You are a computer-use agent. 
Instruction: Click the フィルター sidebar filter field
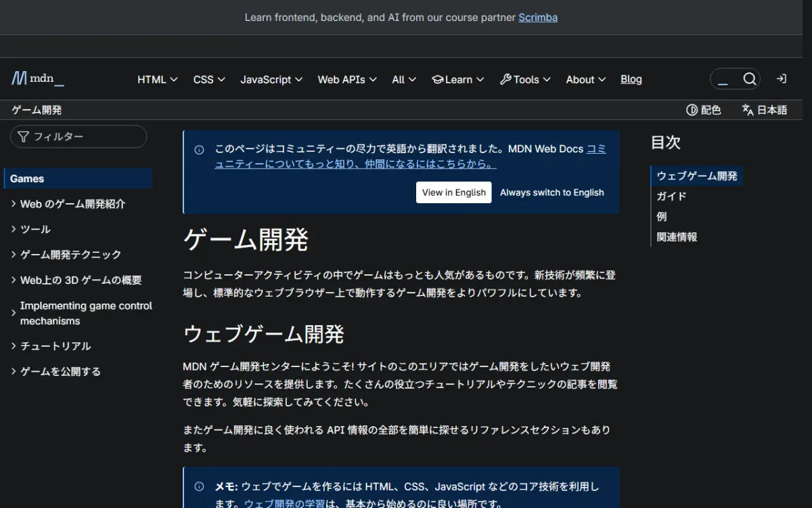point(78,137)
